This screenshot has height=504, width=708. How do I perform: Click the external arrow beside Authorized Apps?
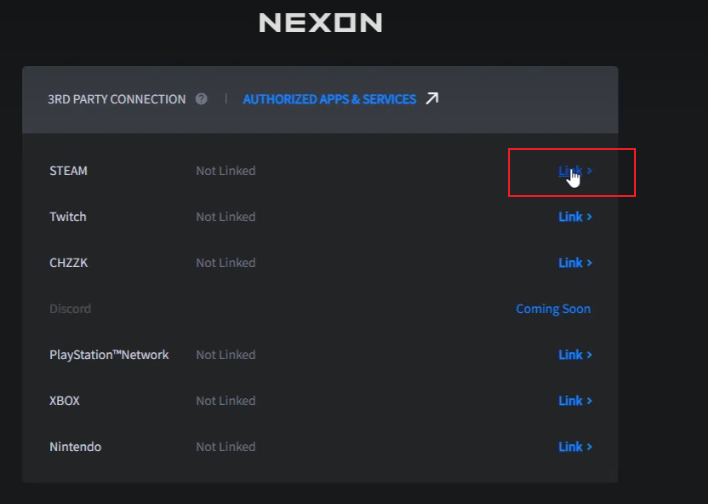click(x=432, y=98)
